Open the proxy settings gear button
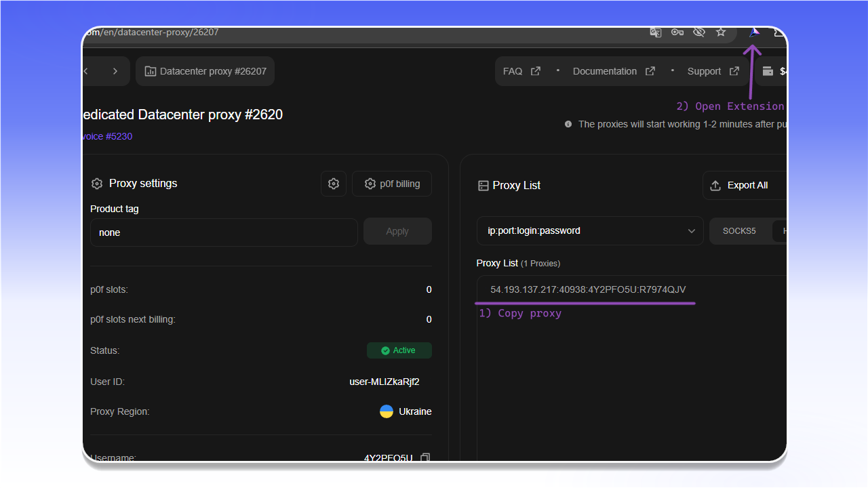Image resolution: width=868 pixels, height=488 pixels. click(334, 184)
